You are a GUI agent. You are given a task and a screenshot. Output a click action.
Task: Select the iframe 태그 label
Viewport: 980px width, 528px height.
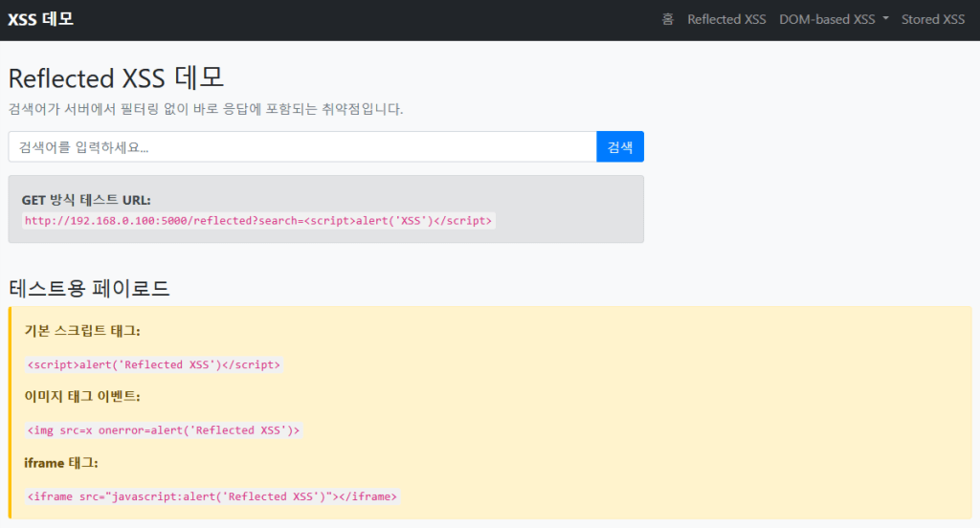click(x=61, y=463)
